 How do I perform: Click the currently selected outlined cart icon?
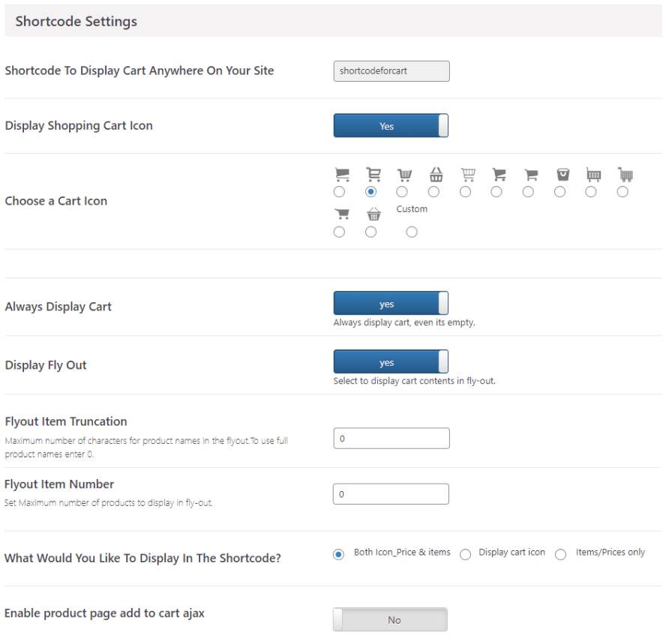[x=373, y=175]
